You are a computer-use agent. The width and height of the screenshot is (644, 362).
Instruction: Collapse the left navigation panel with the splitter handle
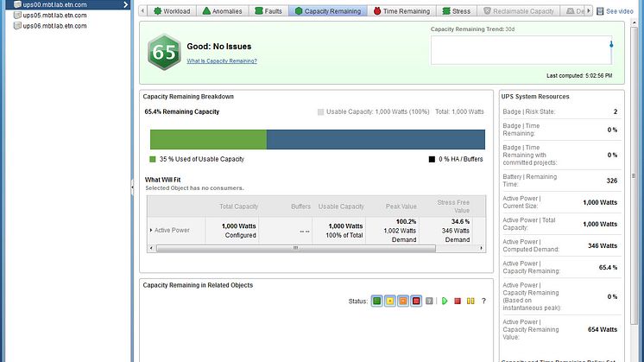click(x=132, y=187)
